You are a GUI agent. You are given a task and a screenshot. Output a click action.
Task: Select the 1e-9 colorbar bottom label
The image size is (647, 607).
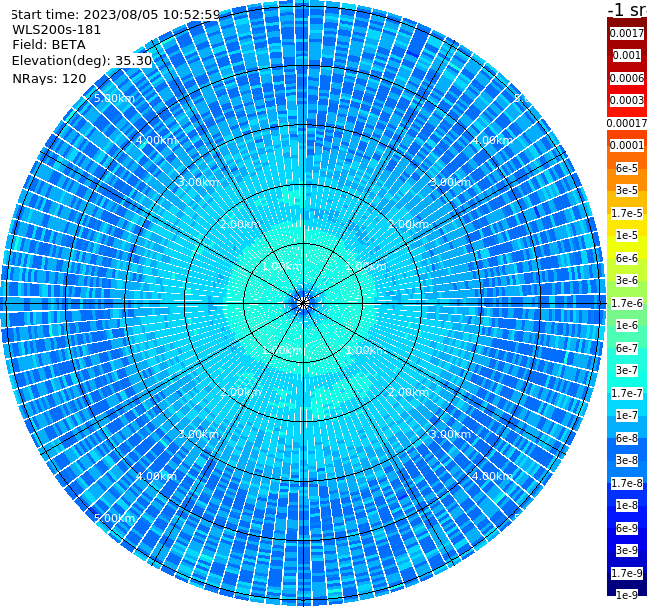click(627, 595)
